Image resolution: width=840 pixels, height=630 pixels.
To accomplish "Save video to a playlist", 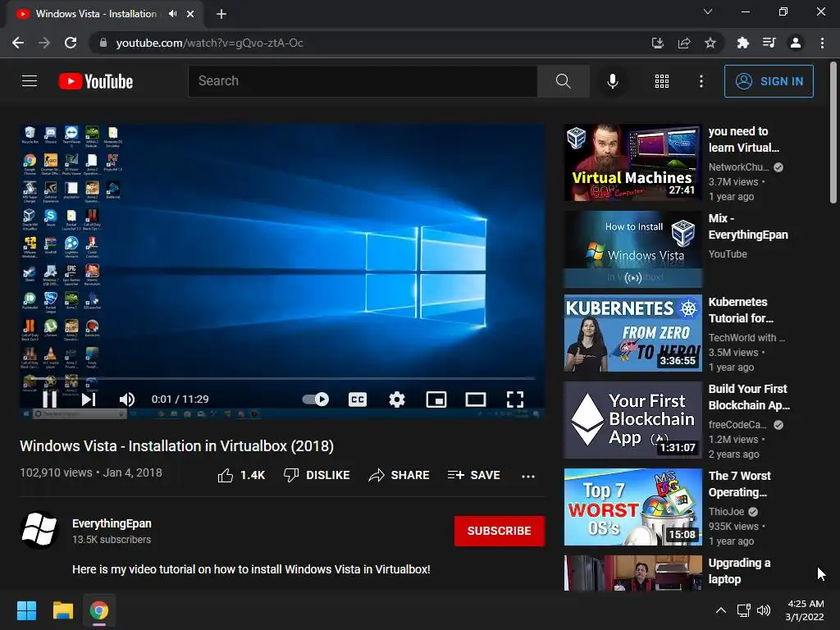I will [x=474, y=475].
